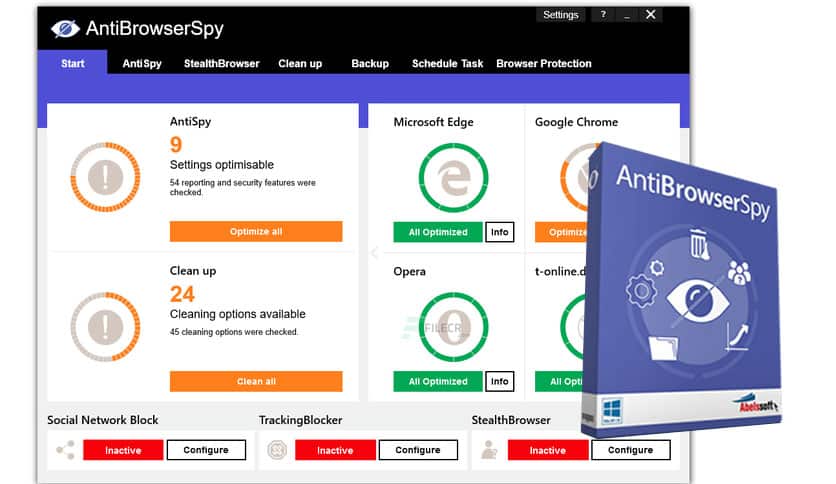The height and width of the screenshot is (484, 836).
Task: Click the Social Network Block label
Action: (x=103, y=420)
